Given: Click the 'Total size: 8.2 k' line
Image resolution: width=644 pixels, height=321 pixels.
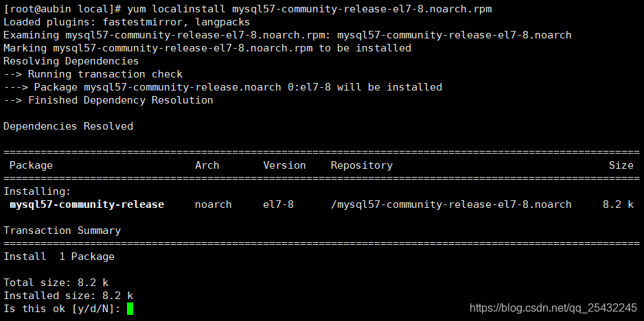Looking at the screenshot, I should (56, 283).
